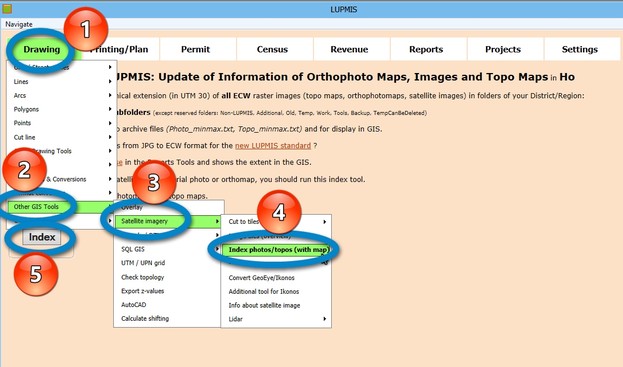Choose Index photos/topos (with map)

pyautogui.click(x=276, y=249)
